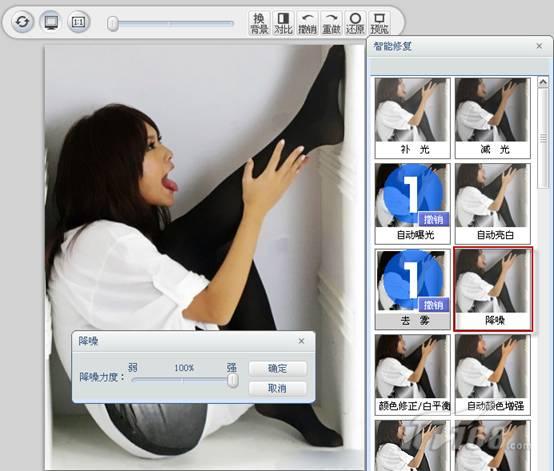
Task: Adjust the zoom slider in top toolbar
Action: [113, 24]
